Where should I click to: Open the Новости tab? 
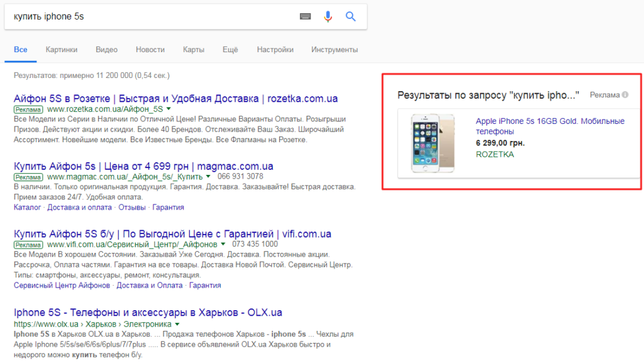click(150, 50)
